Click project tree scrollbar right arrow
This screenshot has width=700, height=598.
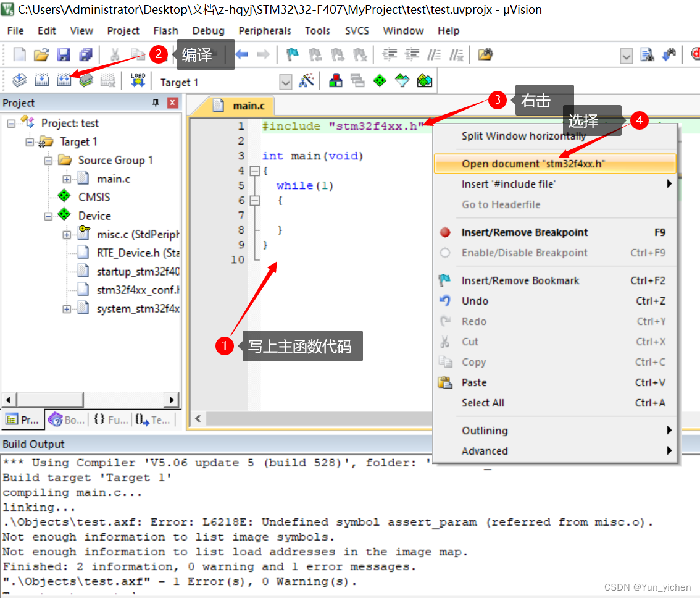pyautogui.click(x=172, y=400)
